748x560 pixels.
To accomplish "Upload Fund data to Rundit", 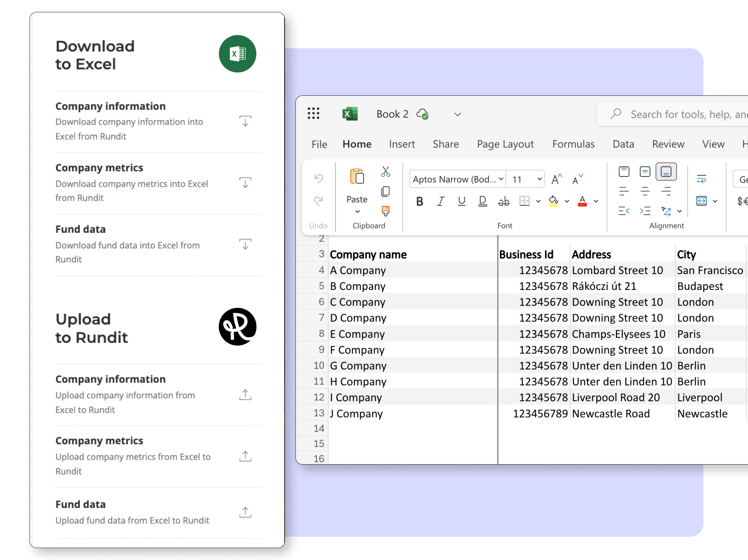I will 245,512.
